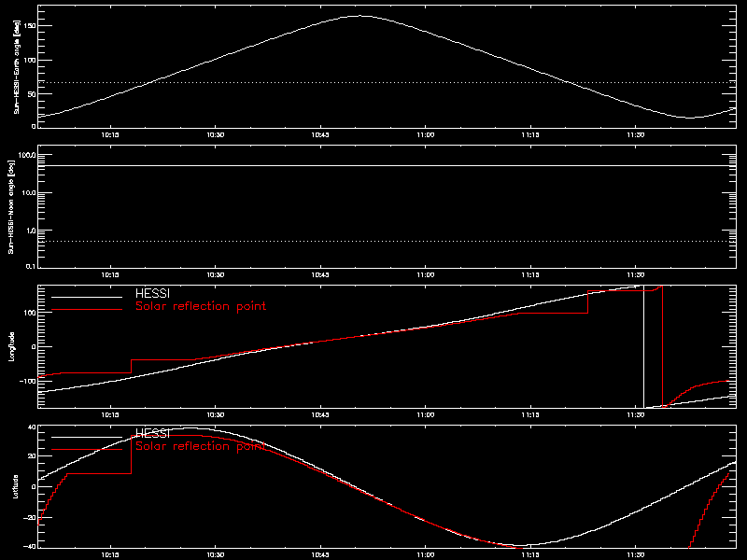747x560 pixels.
Task: Click the 100.0 tick on Noon angle axis
Action: [27, 155]
